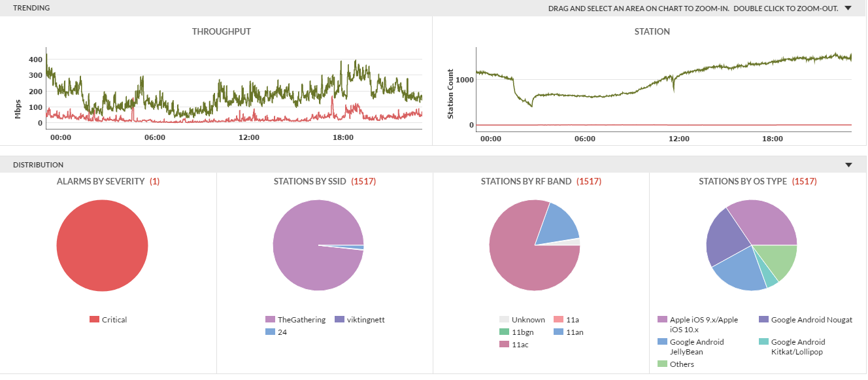
Task: Click the 11an legend swatch
Action: 558,332
